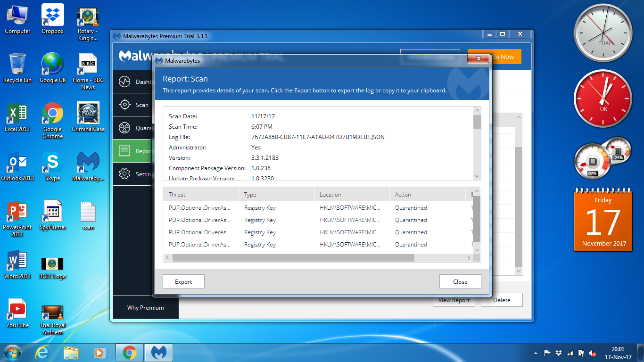This screenshot has height=362, width=644.
Task: Click the threat table horizontal scrollbar thumb
Action: tap(293, 258)
